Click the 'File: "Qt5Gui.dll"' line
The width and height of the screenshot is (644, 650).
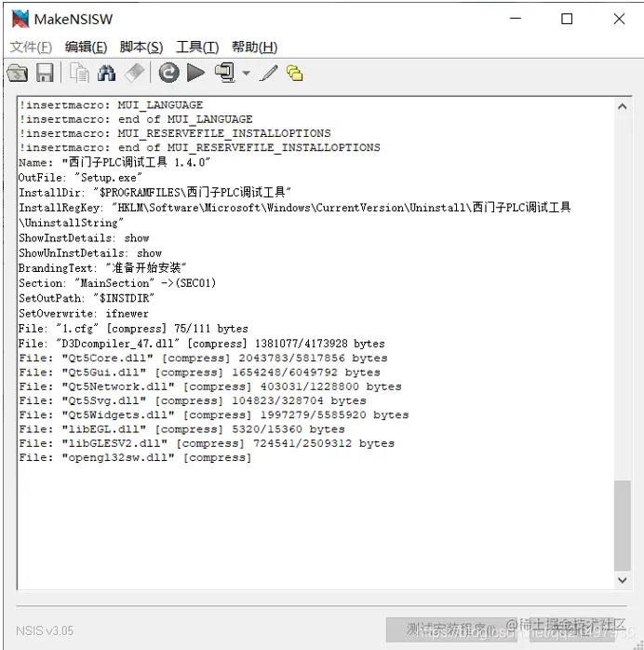pos(199,372)
